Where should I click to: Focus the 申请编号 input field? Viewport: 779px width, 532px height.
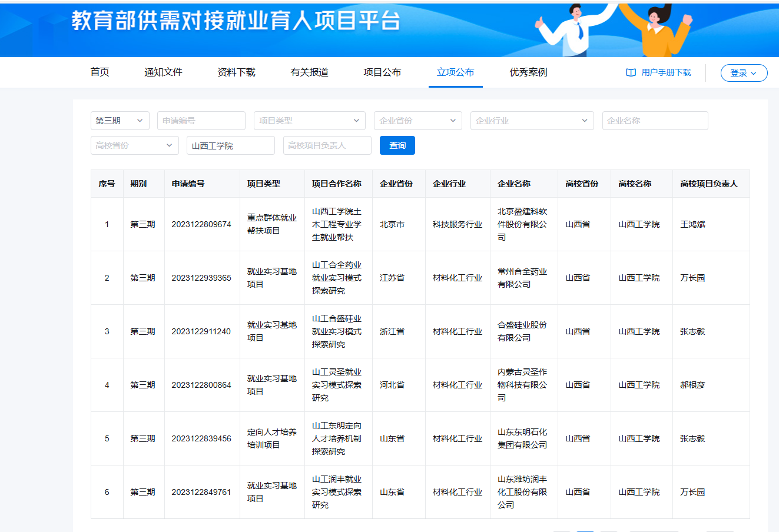(x=201, y=121)
